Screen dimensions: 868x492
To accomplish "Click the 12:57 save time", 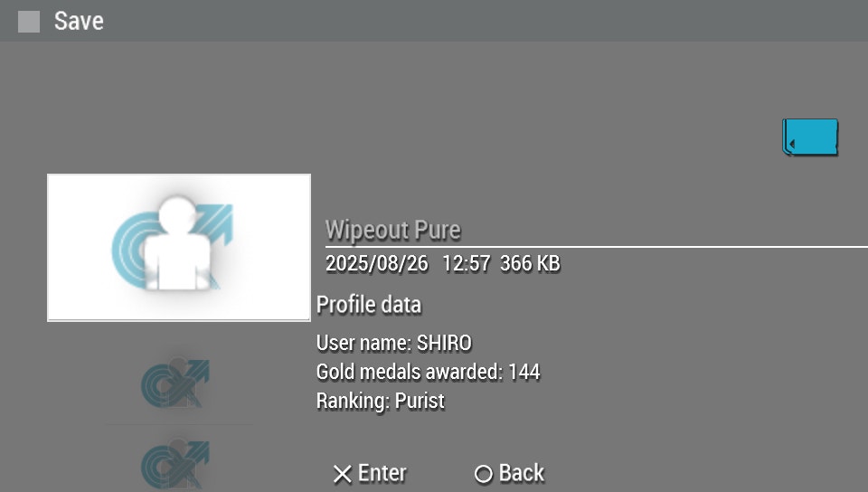I will coord(467,264).
